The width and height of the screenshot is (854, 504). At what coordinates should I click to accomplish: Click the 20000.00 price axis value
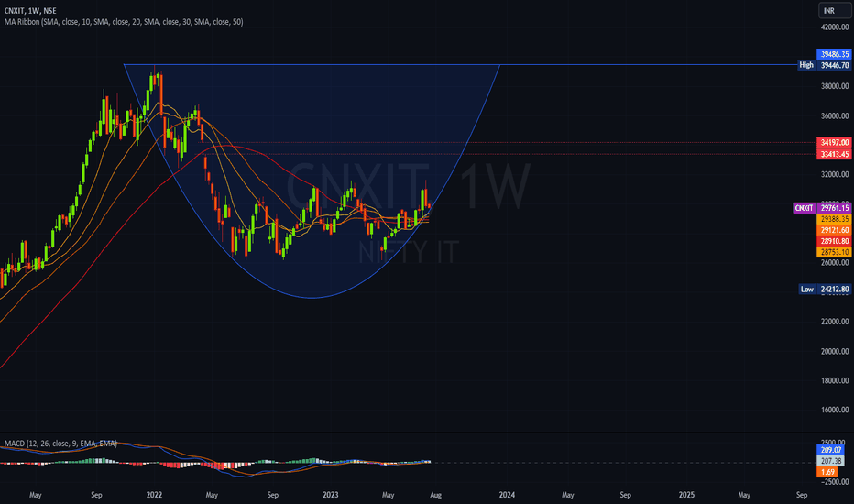pos(835,351)
